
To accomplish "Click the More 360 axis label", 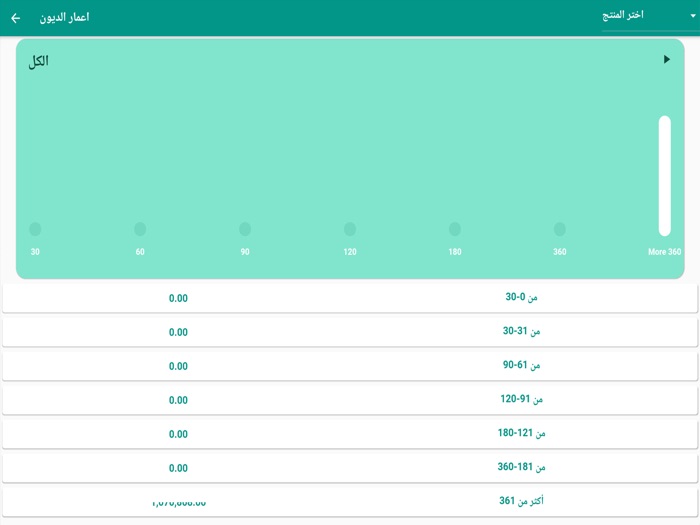I will (x=664, y=252).
